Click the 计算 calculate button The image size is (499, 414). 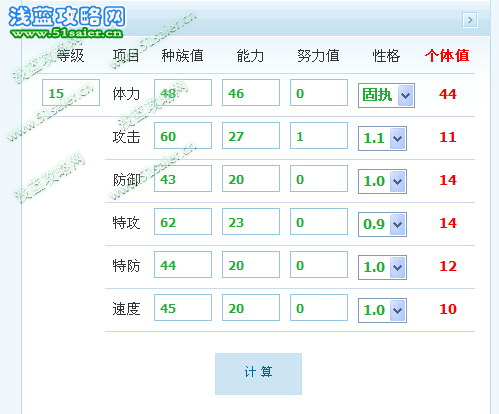258,374
